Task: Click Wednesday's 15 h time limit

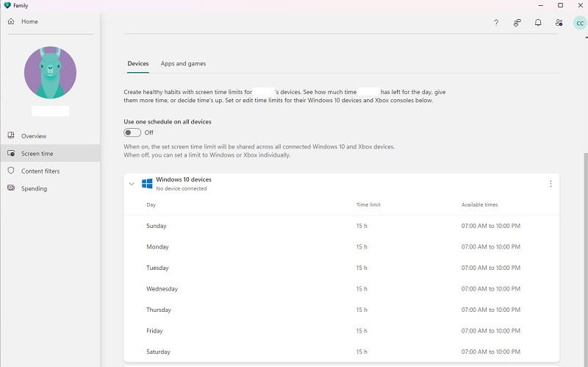Action: coord(362,289)
